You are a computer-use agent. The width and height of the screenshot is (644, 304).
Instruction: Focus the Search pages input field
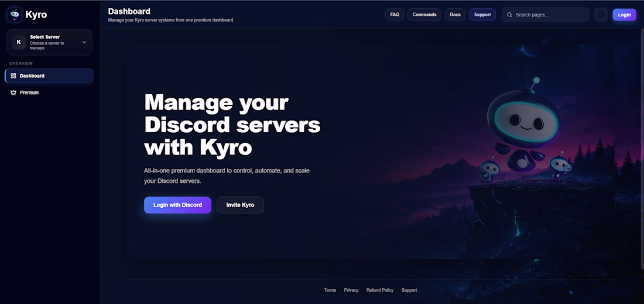pyautogui.click(x=546, y=15)
